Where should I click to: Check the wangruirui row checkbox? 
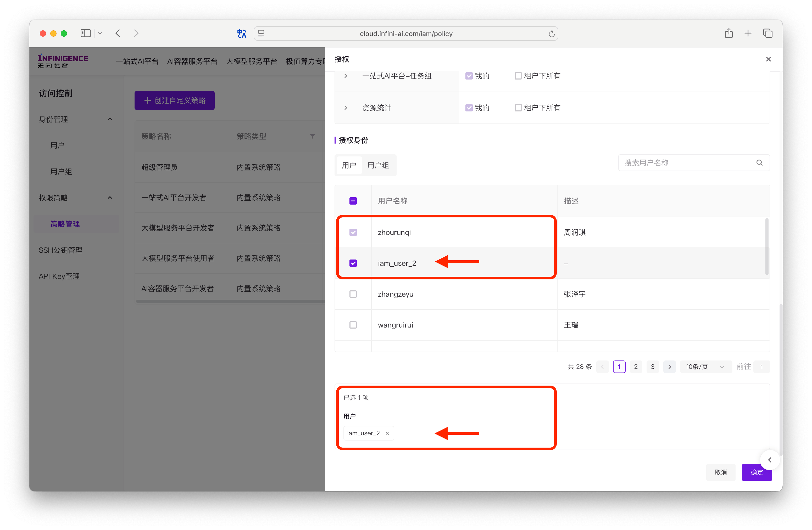tap(353, 325)
